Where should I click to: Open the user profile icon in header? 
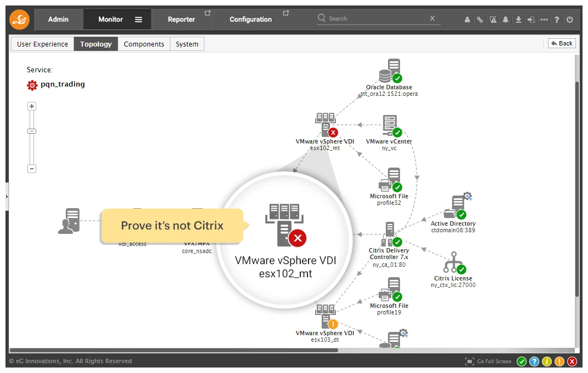coord(467,20)
